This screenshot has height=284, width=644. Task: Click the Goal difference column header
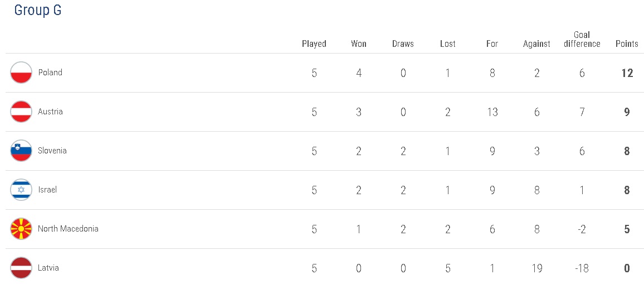pos(582,39)
